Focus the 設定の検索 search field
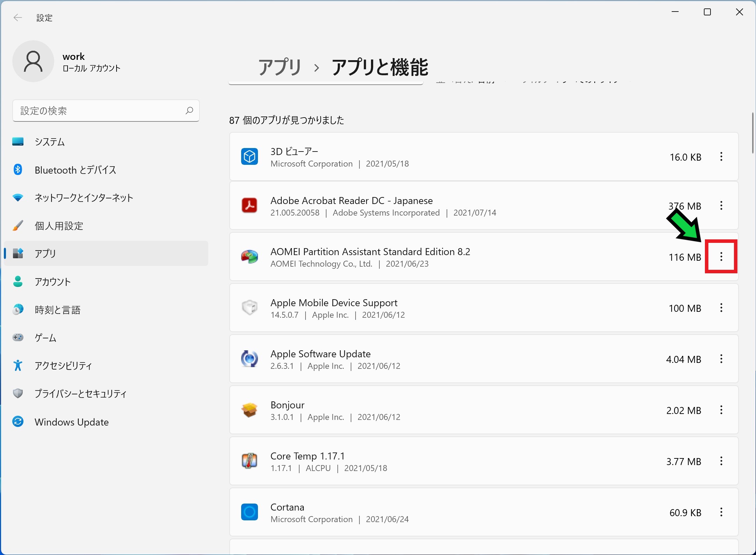 [106, 111]
